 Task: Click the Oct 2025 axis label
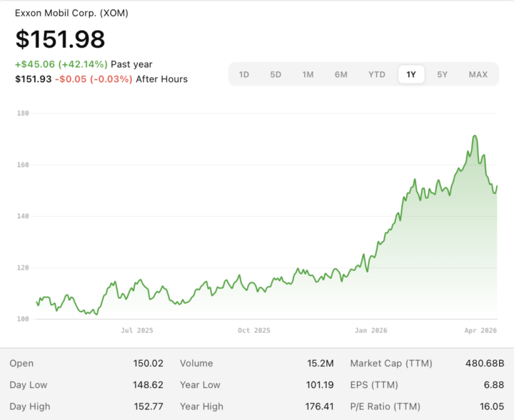click(254, 331)
